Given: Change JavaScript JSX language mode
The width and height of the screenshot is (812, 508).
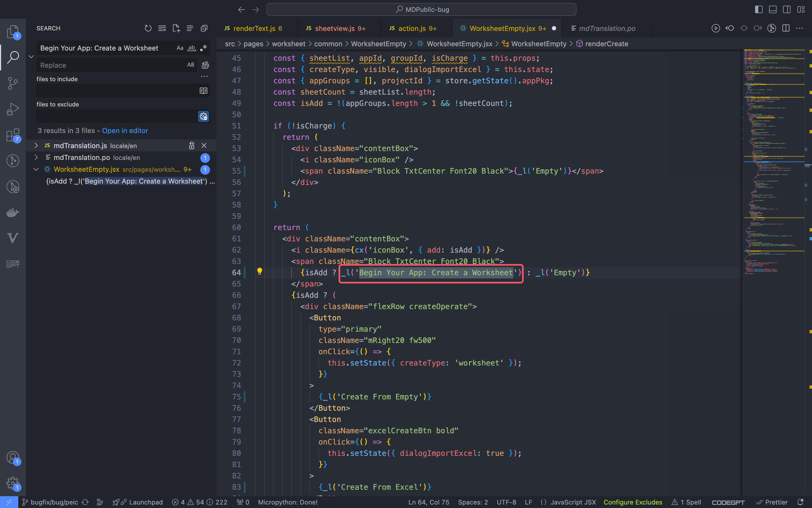Looking at the screenshot, I should coord(573,502).
